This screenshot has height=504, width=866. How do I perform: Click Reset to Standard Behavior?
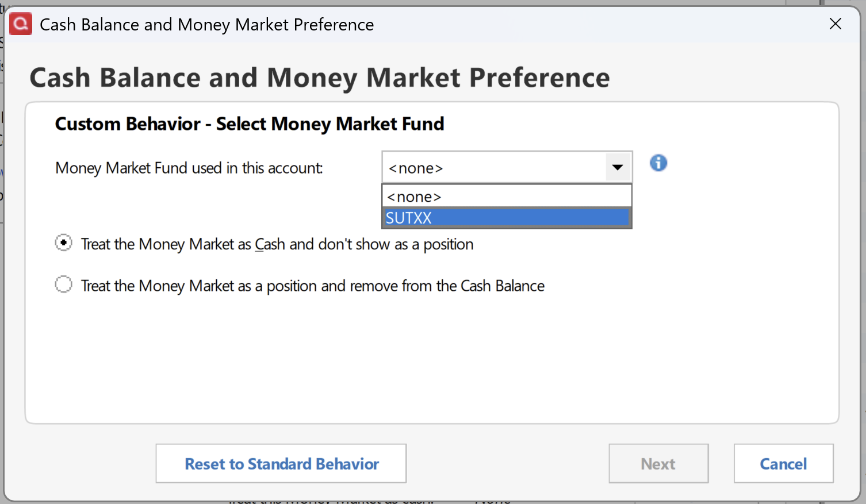[281, 463]
